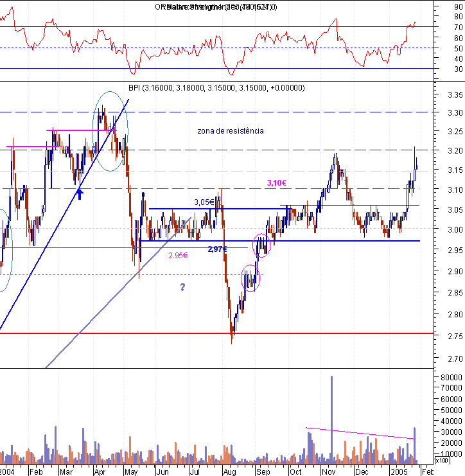Click the RSI axis value 50
Viewport: 465px width, 476px height.
tap(459, 49)
